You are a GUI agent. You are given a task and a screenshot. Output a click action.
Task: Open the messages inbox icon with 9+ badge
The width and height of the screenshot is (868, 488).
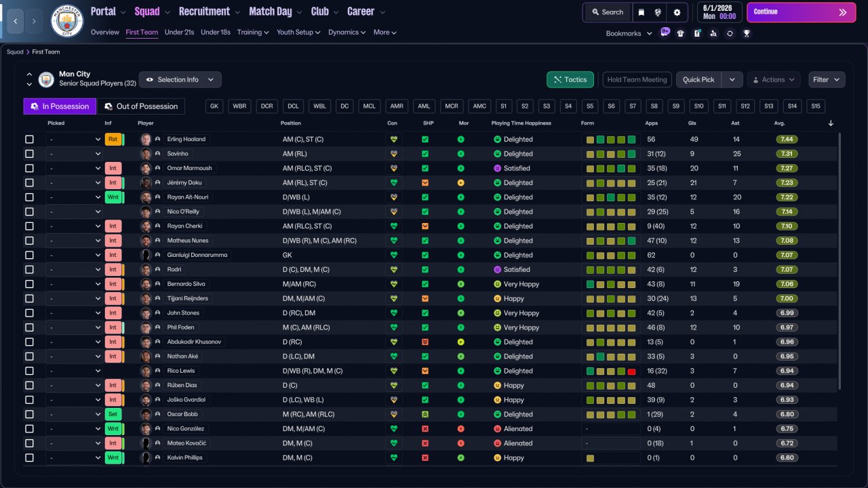coord(665,33)
